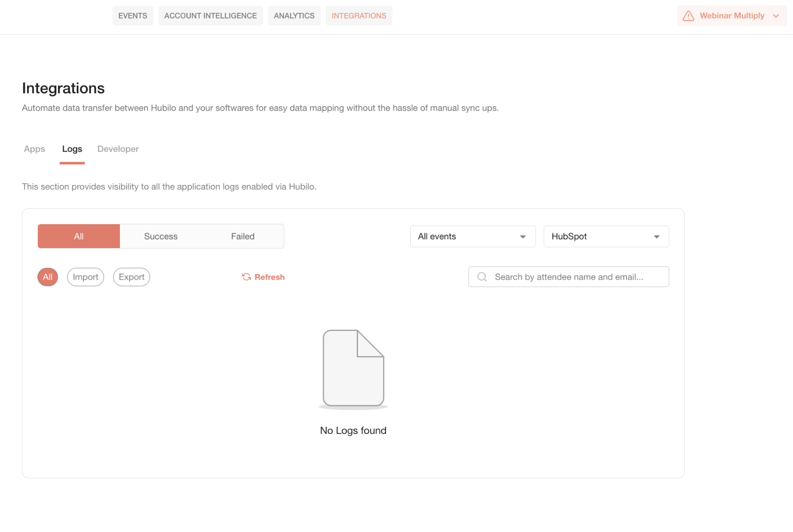Viewport: 793px width, 532px height.
Task: Click the HubSpot dropdown arrow
Action: click(x=656, y=237)
